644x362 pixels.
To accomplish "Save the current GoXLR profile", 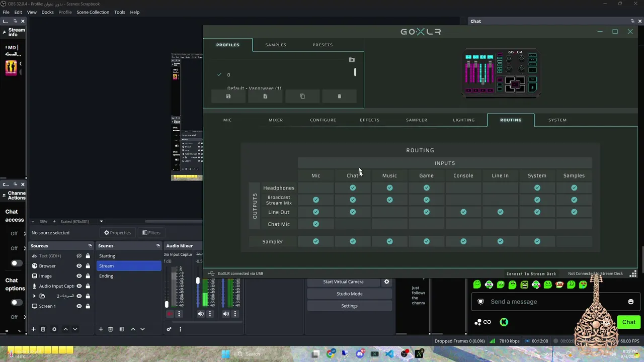I will 228,97.
